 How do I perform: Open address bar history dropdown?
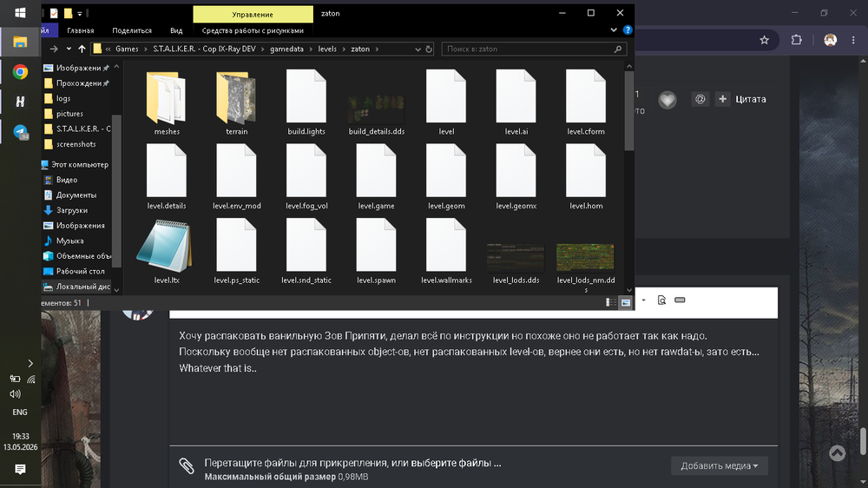click(x=418, y=49)
